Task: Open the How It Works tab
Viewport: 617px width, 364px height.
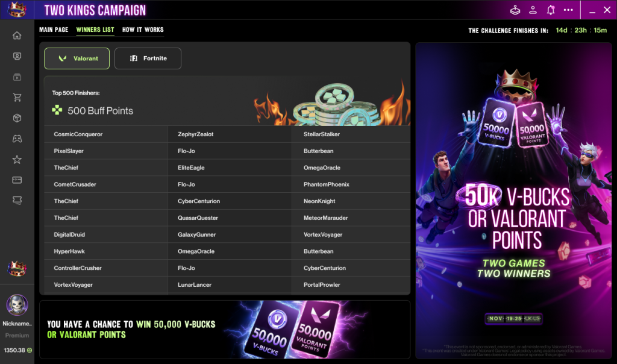Action: point(143,30)
